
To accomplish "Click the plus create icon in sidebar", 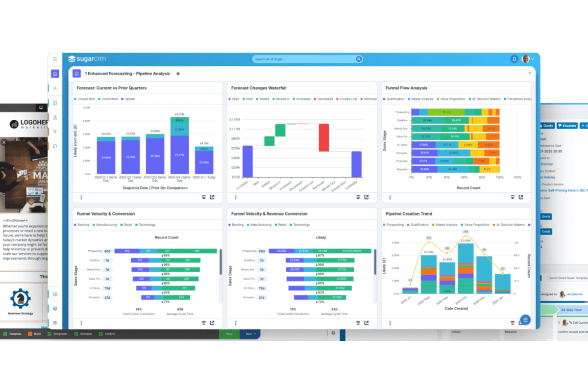I will [x=55, y=88].
